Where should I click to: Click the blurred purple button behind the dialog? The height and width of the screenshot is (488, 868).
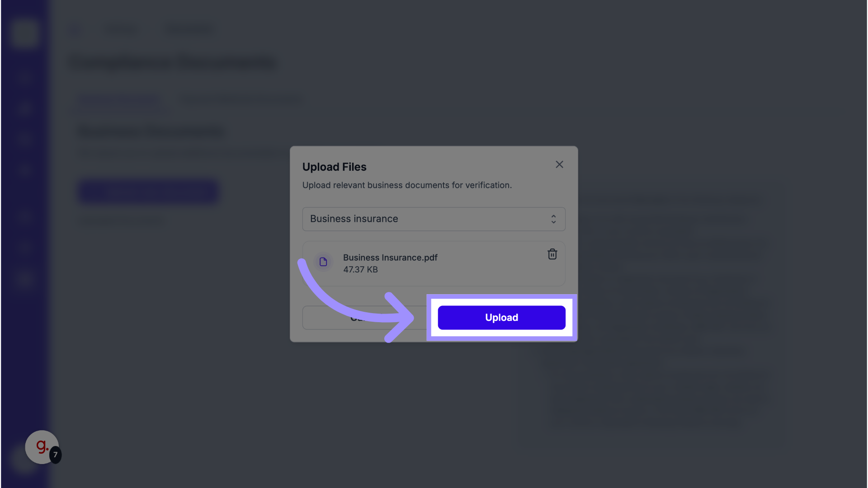pos(148,192)
